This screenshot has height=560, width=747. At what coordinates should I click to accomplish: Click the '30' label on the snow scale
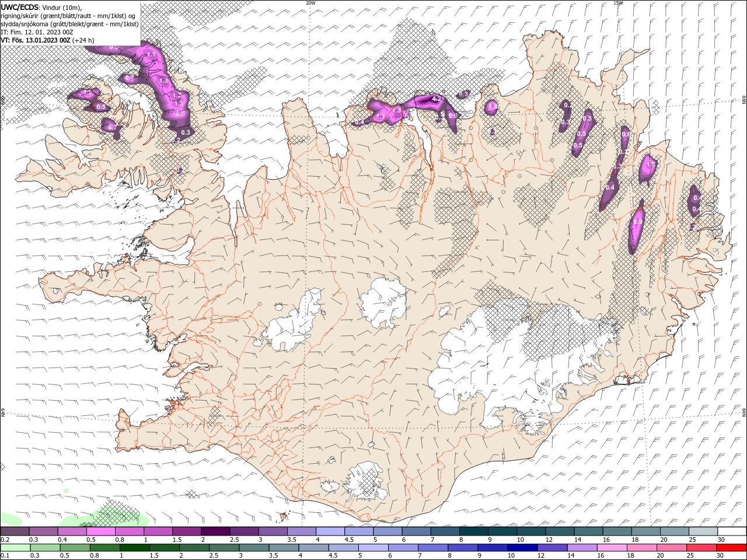(721, 540)
